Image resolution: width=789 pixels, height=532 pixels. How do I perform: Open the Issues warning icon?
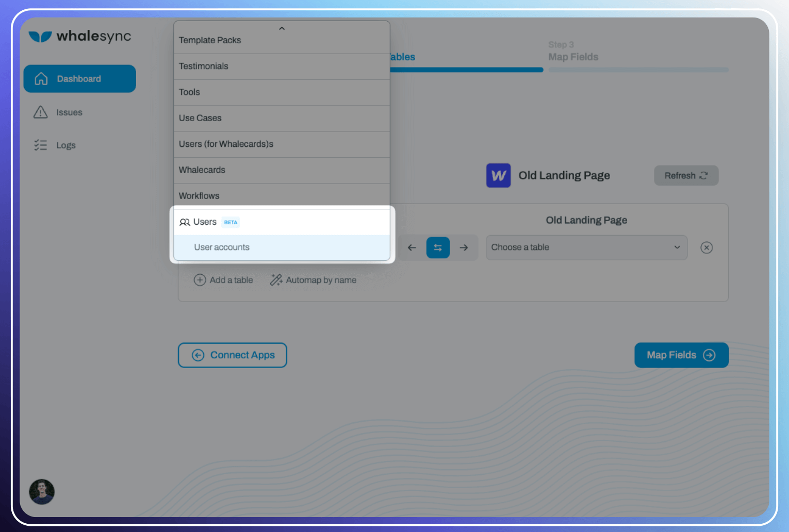click(x=40, y=112)
